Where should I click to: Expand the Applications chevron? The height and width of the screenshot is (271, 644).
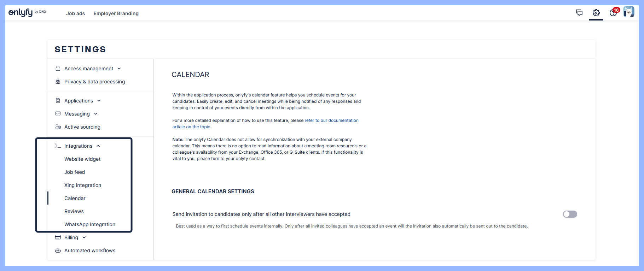(99, 101)
